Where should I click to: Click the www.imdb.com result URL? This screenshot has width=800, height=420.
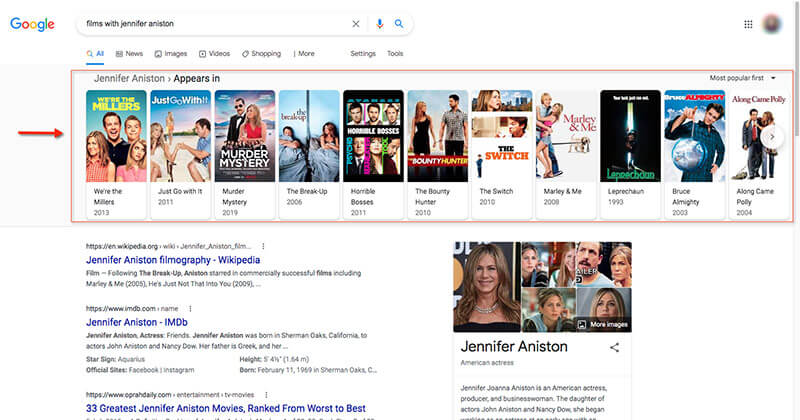[132, 308]
